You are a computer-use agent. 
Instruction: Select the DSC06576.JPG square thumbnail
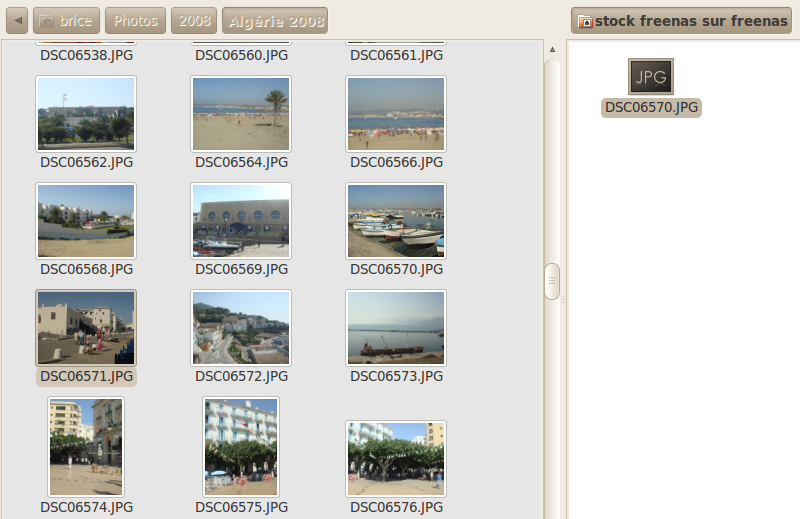[396, 459]
